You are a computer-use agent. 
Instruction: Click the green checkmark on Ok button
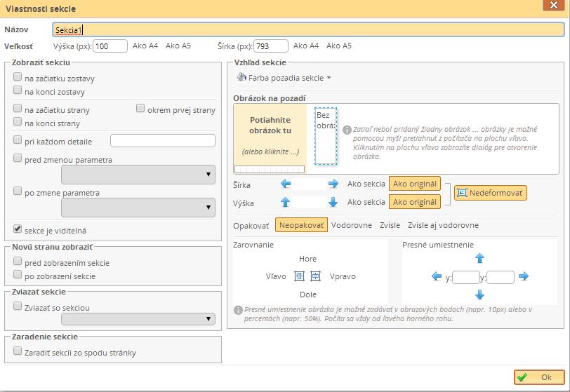coord(522,377)
